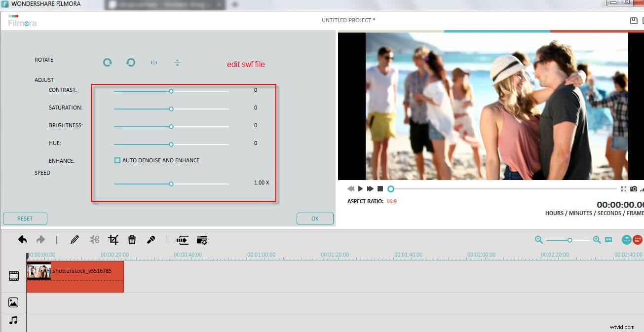Screen dimensions: 644x332
Task: Open the clip editor with the pencil icon
Action: pos(75,239)
